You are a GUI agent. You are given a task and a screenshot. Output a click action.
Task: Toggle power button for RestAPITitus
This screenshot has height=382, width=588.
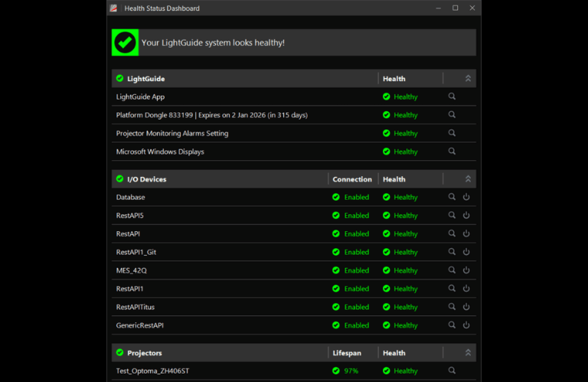pyautogui.click(x=466, y=307)
